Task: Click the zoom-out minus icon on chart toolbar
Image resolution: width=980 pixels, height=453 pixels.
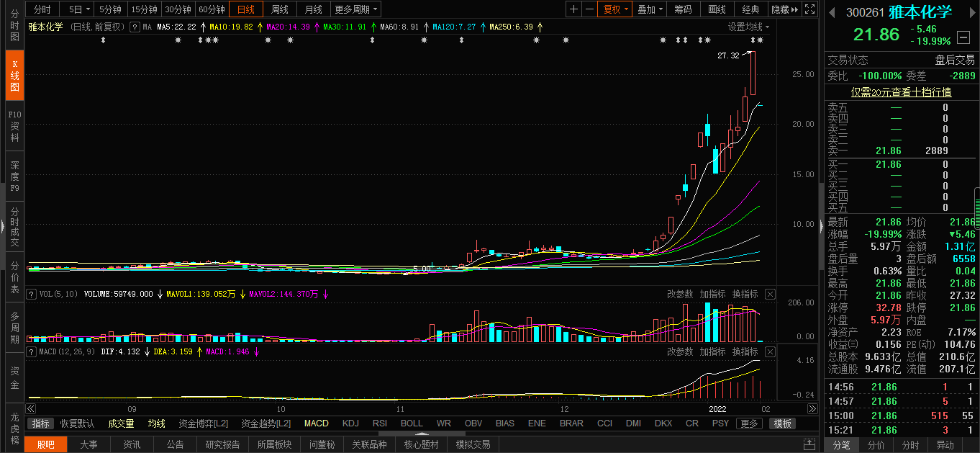Action: (589, 9)
